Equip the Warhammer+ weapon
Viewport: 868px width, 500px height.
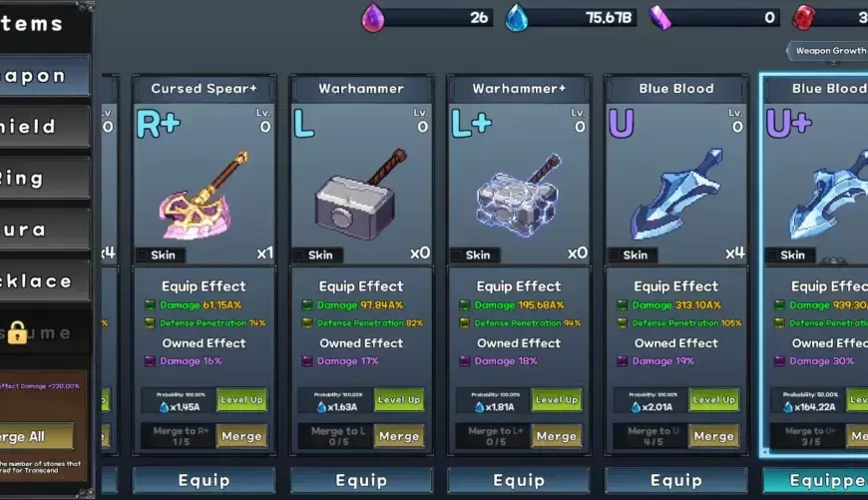pos(519,480)
